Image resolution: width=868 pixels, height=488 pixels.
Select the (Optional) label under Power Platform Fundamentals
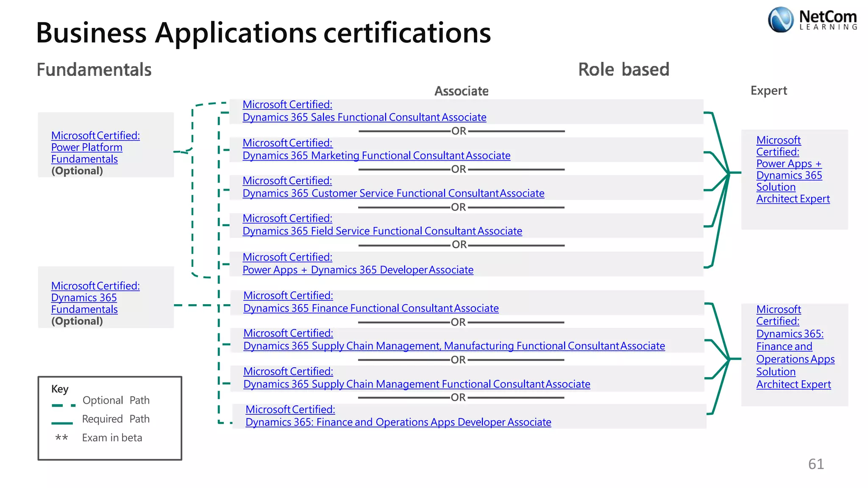coord(77,171)
